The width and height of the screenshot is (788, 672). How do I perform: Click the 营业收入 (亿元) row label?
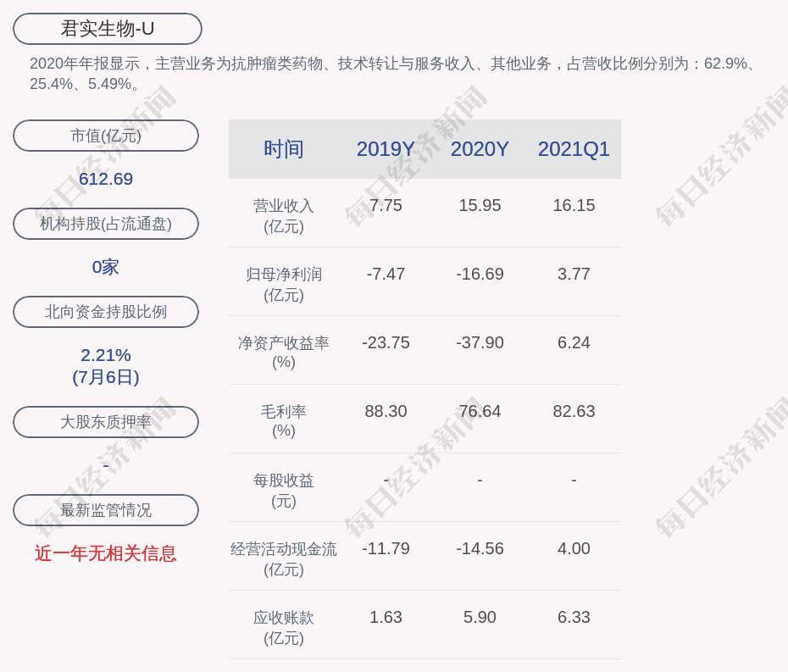tap(284, 215)
